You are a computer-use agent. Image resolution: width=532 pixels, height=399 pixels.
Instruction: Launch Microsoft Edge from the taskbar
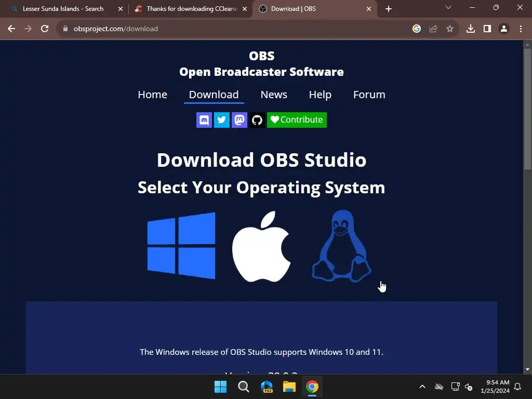click(267, 387)
